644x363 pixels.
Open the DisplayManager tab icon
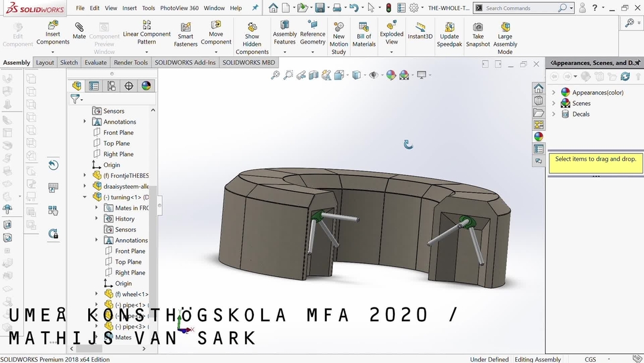click(146, 86)
